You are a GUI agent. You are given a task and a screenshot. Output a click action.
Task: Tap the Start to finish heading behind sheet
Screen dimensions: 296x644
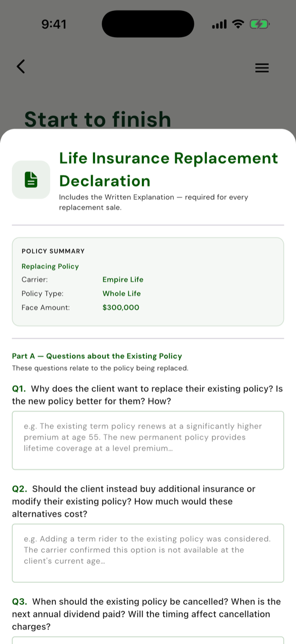click(98, 119)
